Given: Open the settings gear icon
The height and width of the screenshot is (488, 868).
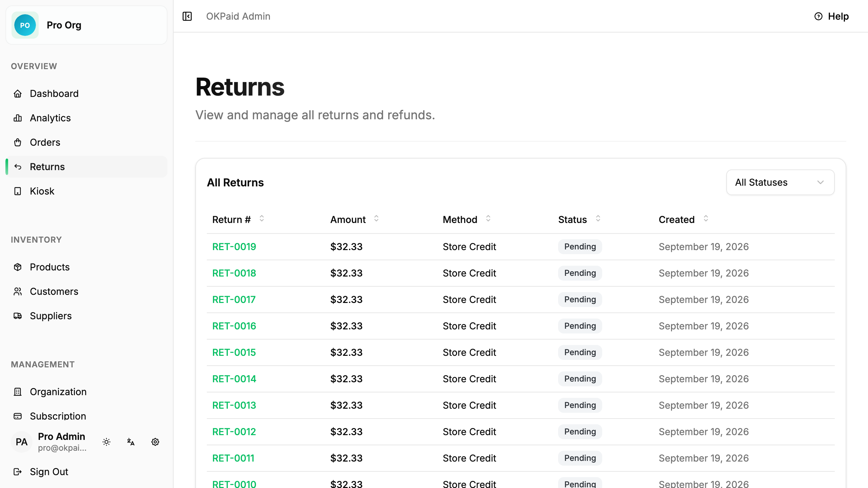Looking at the screenshot, I should [155, 442].
